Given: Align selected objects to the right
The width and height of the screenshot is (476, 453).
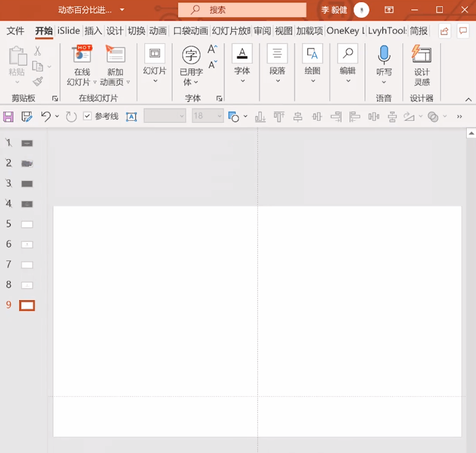Looking at the screenshot, I should pos(336,117).
